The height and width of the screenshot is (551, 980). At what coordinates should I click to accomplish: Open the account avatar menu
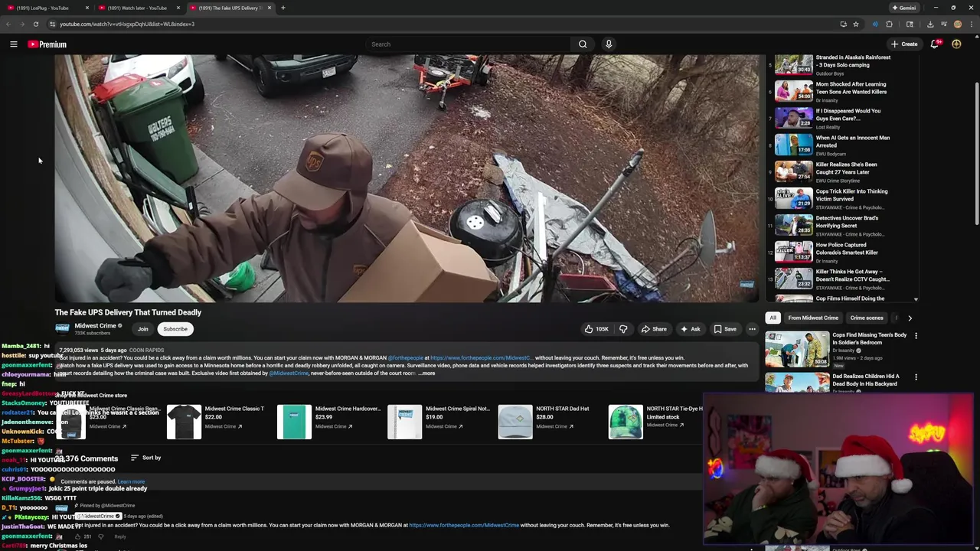pyautogui.click(x=956, y=44)
